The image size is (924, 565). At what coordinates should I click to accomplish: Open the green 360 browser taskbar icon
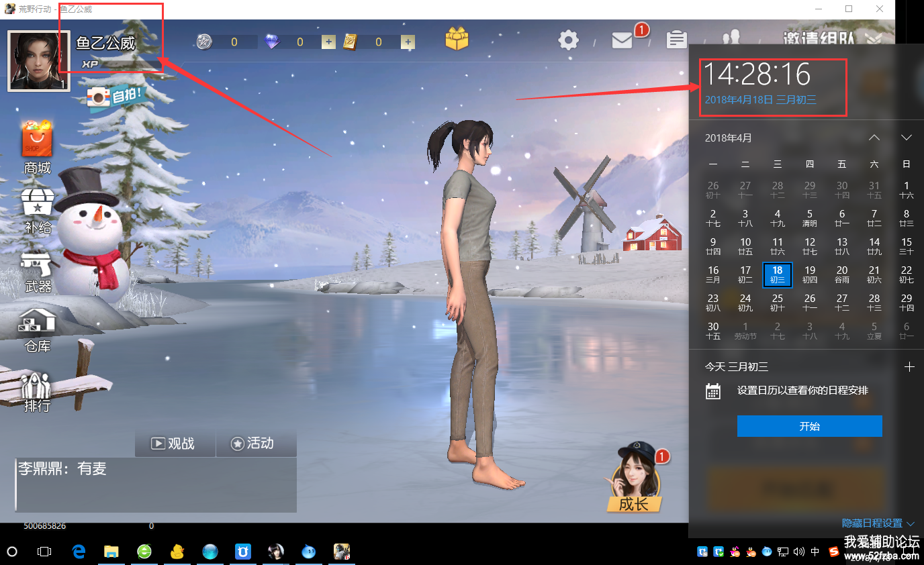click(144, 552)
